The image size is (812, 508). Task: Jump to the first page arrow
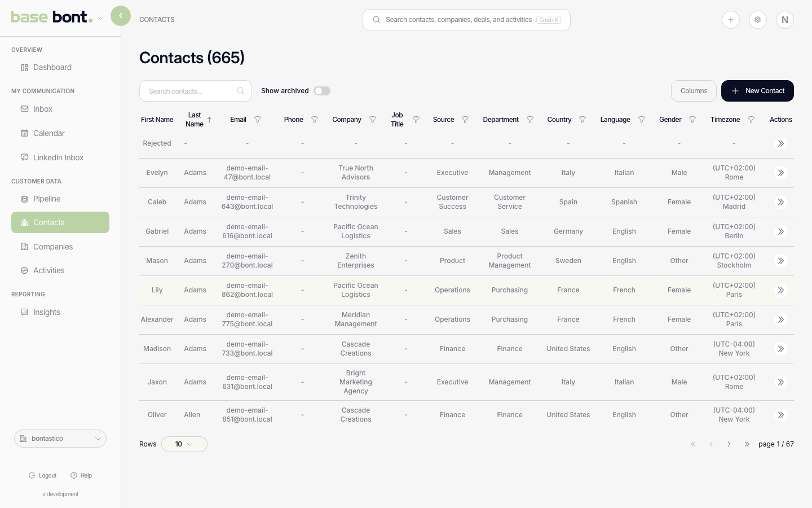point(693,444)
